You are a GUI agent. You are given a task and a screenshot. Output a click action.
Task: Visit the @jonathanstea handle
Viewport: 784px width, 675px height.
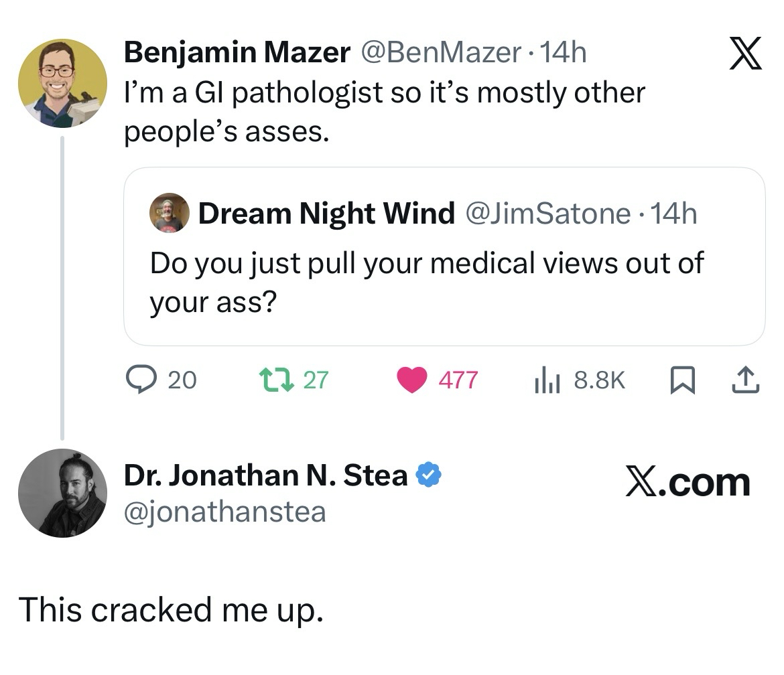tap(224, 512)
